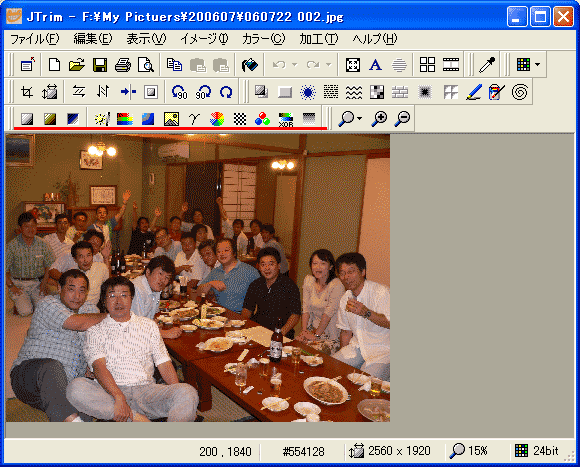Click on the group photo canvas
This screenshot has height=467, width=580.
198,278
